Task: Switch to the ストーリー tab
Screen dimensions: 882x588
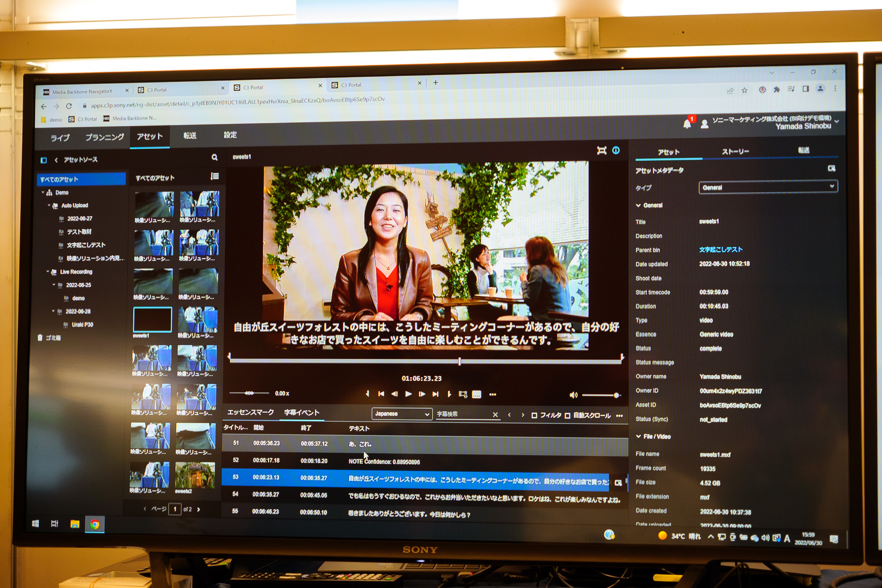Action: point(735,152)
